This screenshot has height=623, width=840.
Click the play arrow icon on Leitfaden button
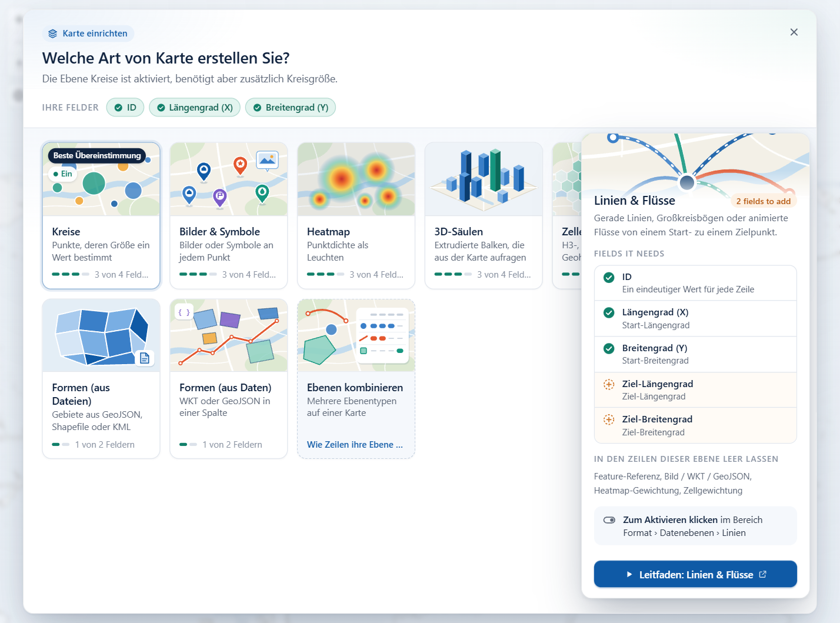[629, 574]
